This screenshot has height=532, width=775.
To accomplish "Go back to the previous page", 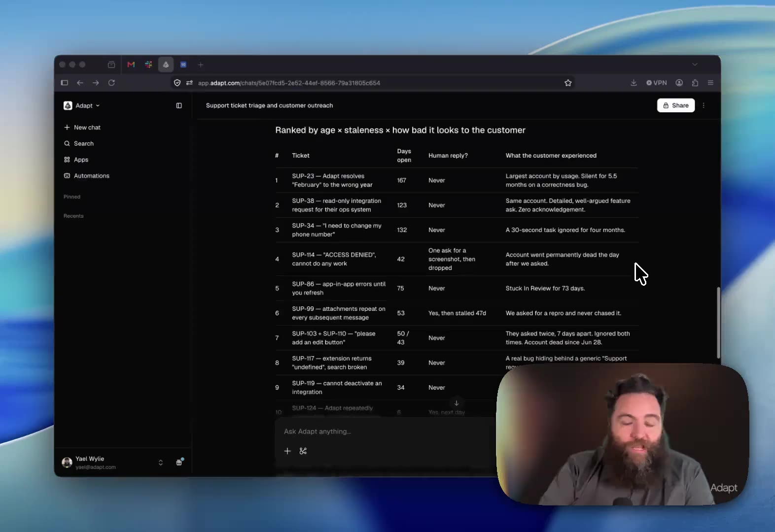I will 80,83.
